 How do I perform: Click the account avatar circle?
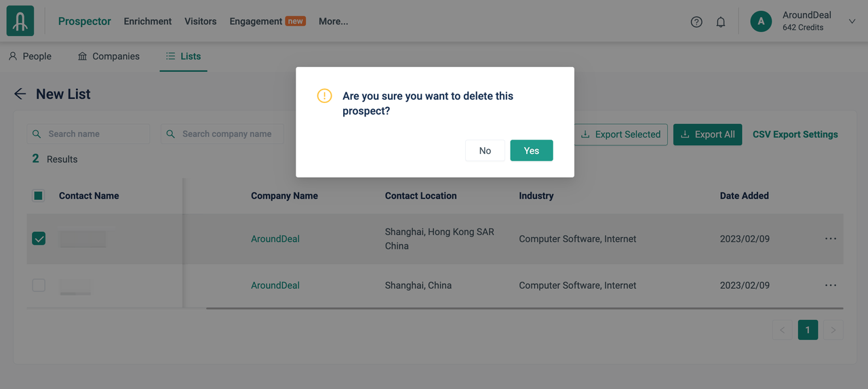[x=761, y=21]
